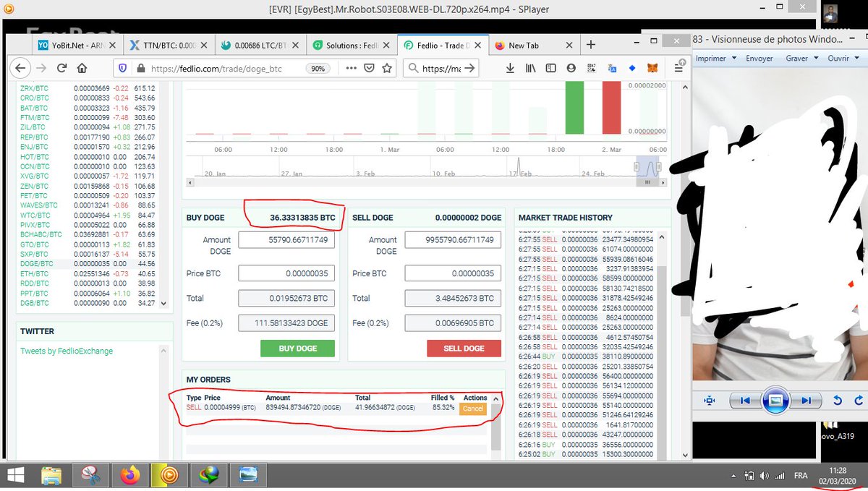
Task: Click the Firefox account icon
Action: point(571,68)
